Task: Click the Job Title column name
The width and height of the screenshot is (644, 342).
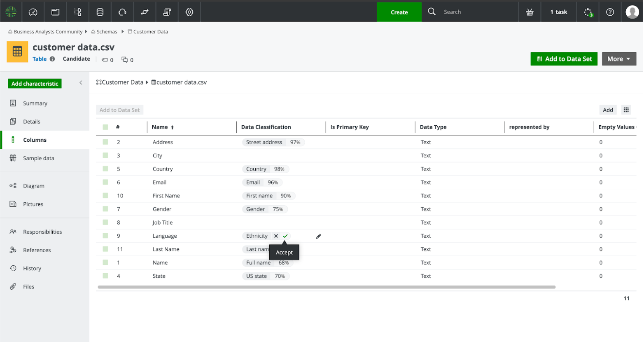Action: (163, 223)
